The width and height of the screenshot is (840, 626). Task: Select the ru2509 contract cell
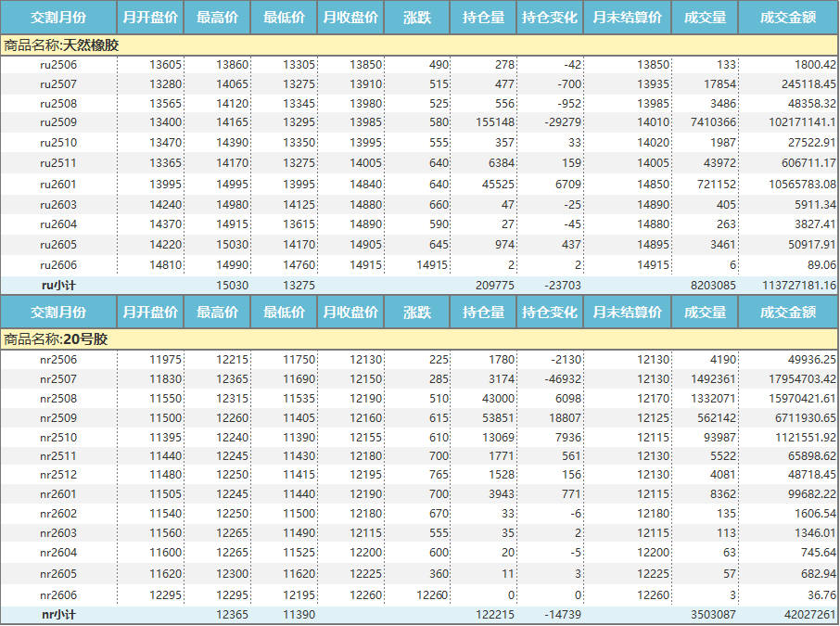click(x=58, y=122)
